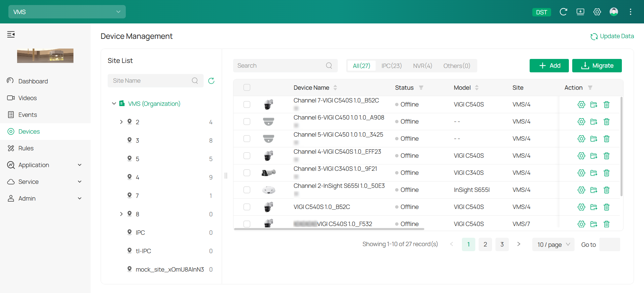Toggle the select-all devices checkbox
Screen dimensions: 644x293
[x=247, y=87]
